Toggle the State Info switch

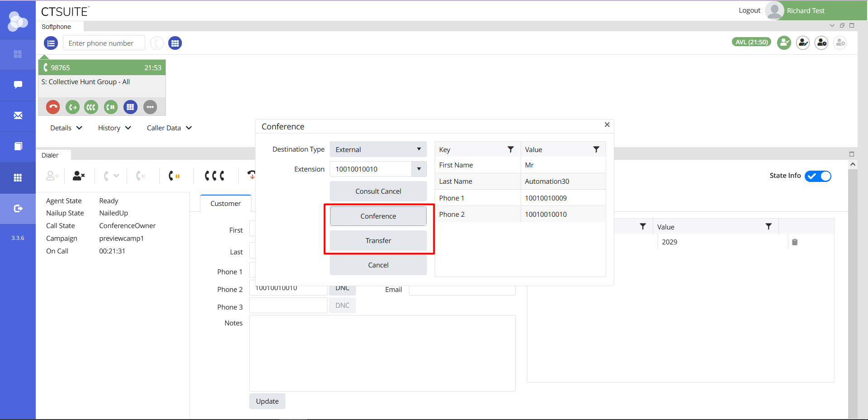(818, 176)
